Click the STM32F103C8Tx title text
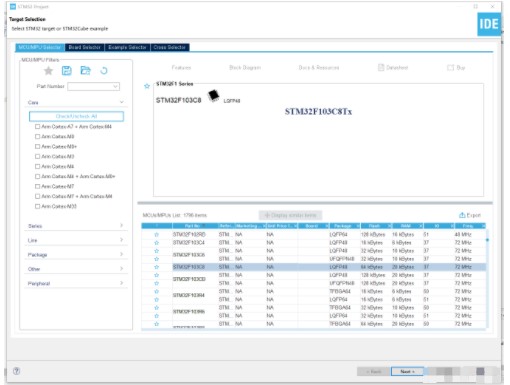 [318, 111]
